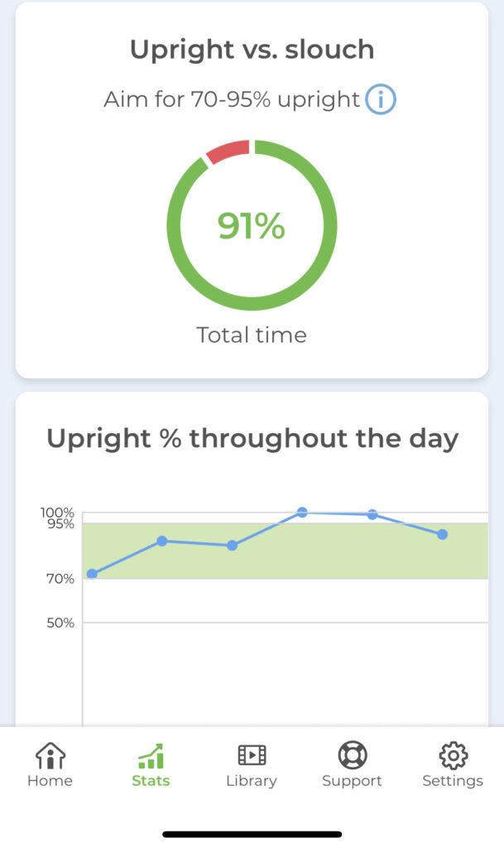The width and height of the screenshot is (504, 848).
Task: Select the first data point on chart
Action: [93, 574]
